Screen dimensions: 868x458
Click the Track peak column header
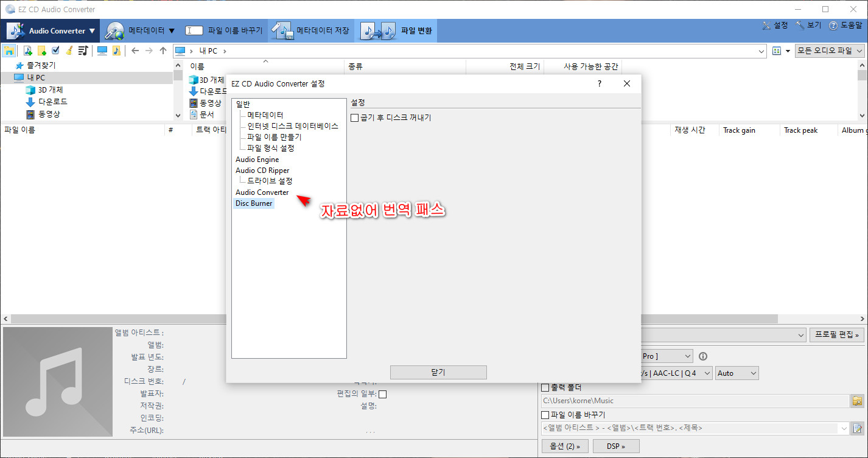pos(809,130)
